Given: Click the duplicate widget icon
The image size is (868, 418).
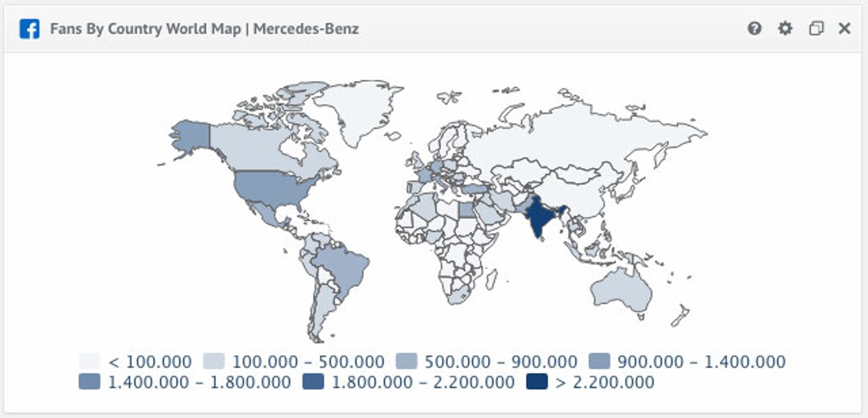Looking at the screenshot, I should pyautogui.click(x=816, y=29).
